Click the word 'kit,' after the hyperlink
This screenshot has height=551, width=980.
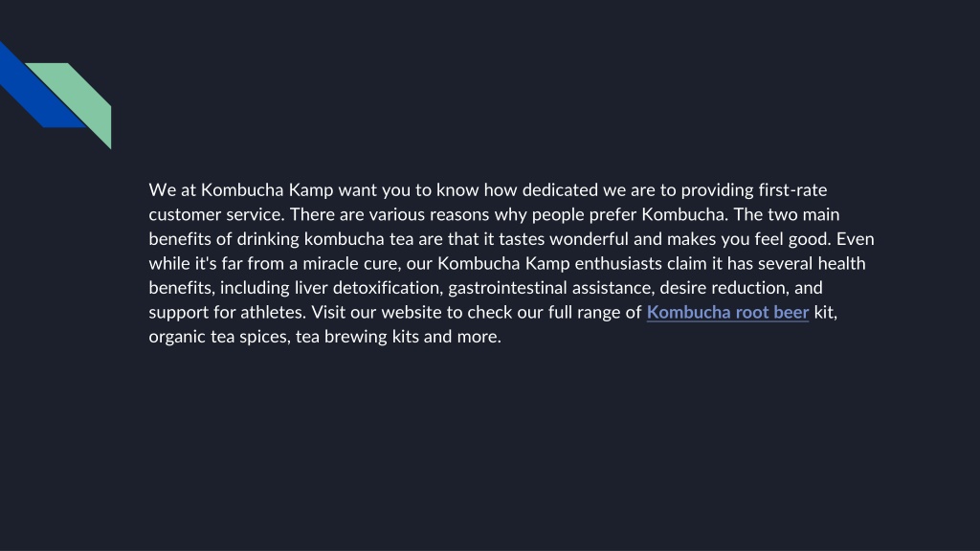[826, 313]
